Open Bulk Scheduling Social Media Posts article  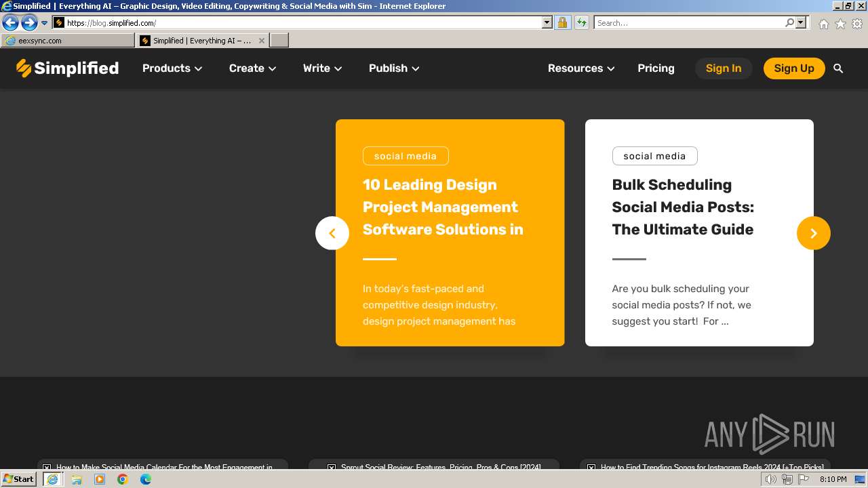point(683,207)
